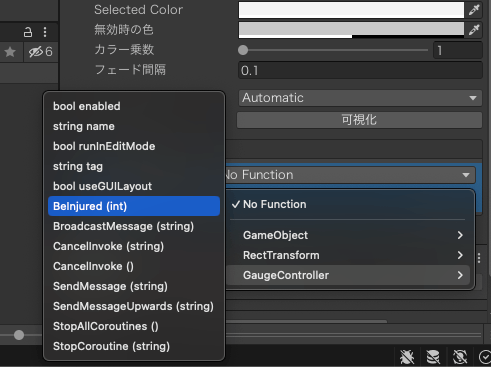This screenshot has width=491, height=367.
Task: Select CancelInvoke (string) function
Action: (134, 246)
